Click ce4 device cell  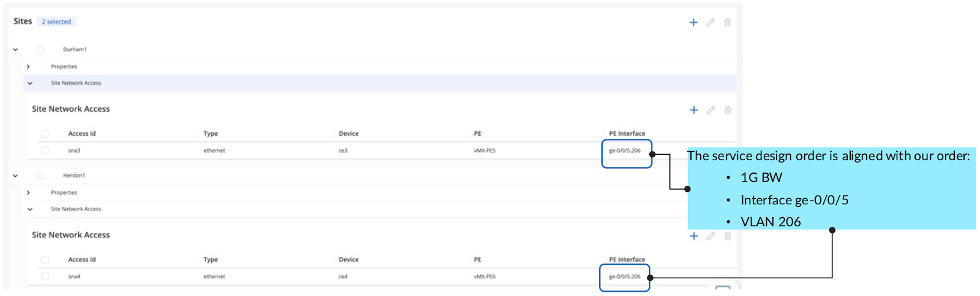[343, 276]
